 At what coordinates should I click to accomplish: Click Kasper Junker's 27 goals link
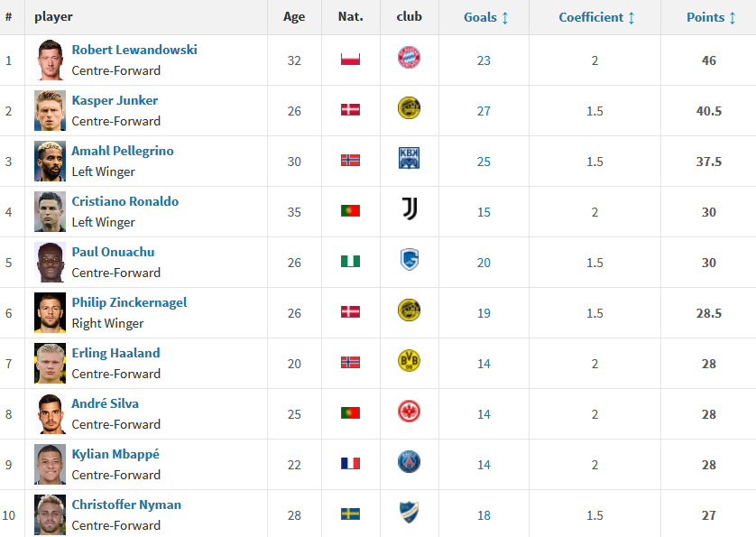pos(484,111)
